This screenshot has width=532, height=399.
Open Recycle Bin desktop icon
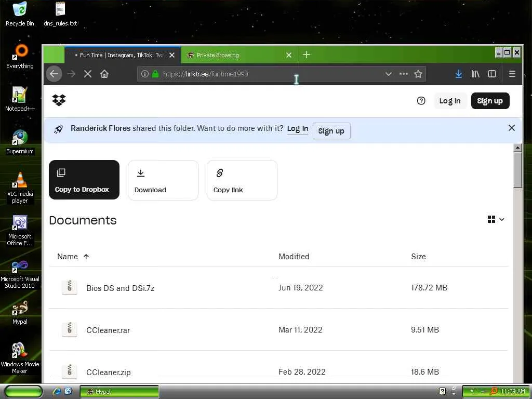point(20,14)
